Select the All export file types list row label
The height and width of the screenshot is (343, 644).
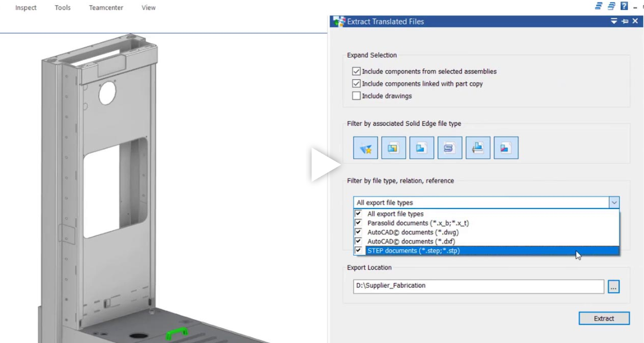coord(395,214)
